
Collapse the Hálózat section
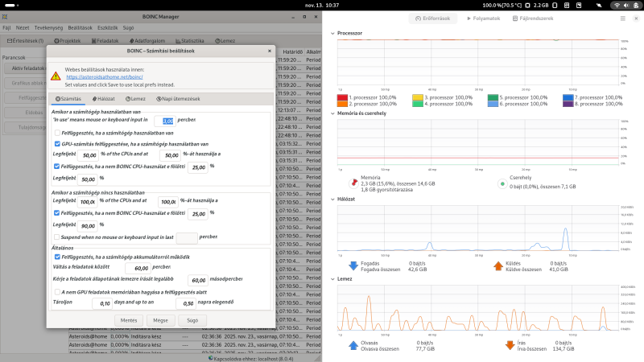[332, 199]
